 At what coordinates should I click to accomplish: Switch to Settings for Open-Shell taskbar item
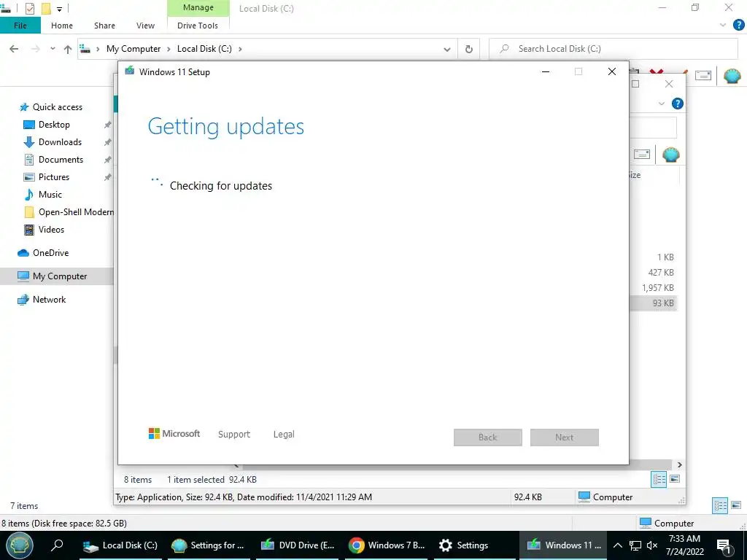point(208,545)
